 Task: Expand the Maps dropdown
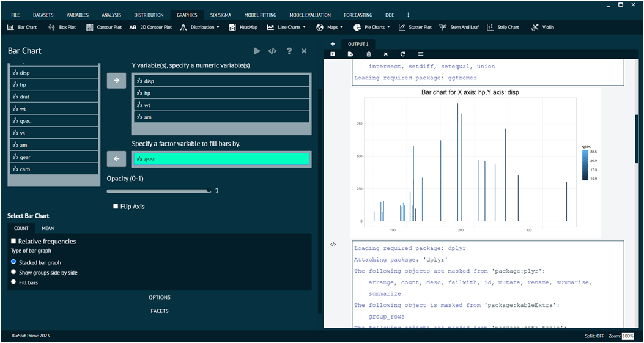pos(330,27)
